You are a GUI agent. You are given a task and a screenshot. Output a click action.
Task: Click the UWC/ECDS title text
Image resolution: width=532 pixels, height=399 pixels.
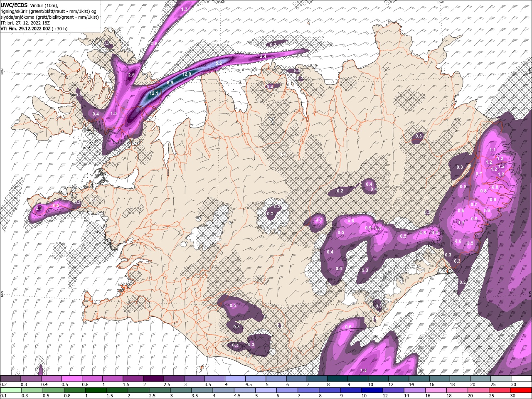click(x=14, y=5)
